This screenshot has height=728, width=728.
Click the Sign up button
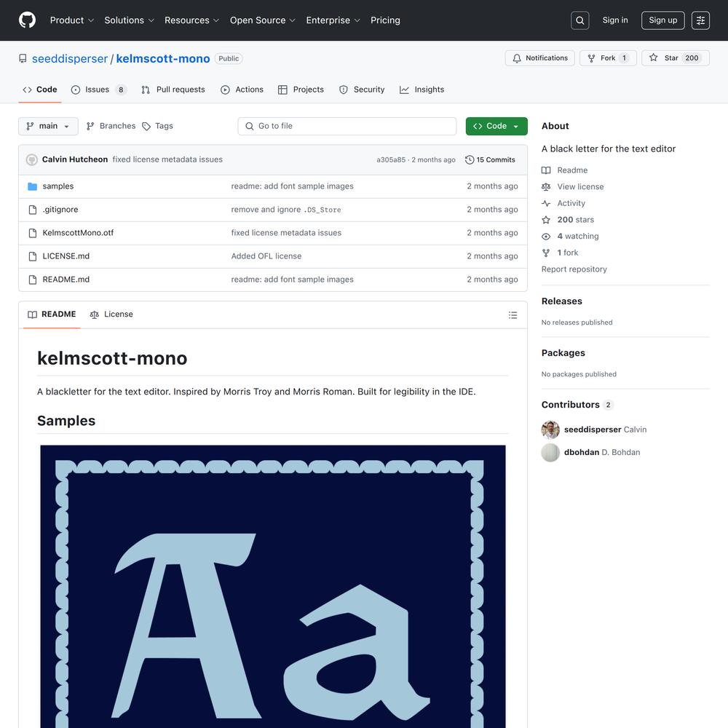pyautogui.click(x=663, y=20)
